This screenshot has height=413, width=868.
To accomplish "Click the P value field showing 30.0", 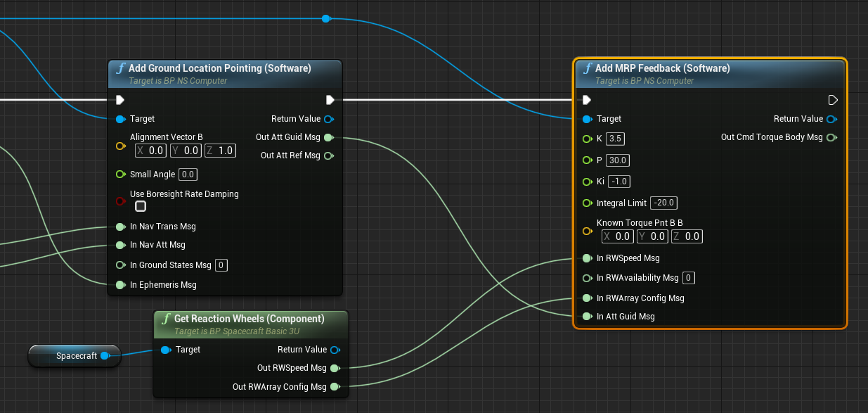I will (618, 160).
